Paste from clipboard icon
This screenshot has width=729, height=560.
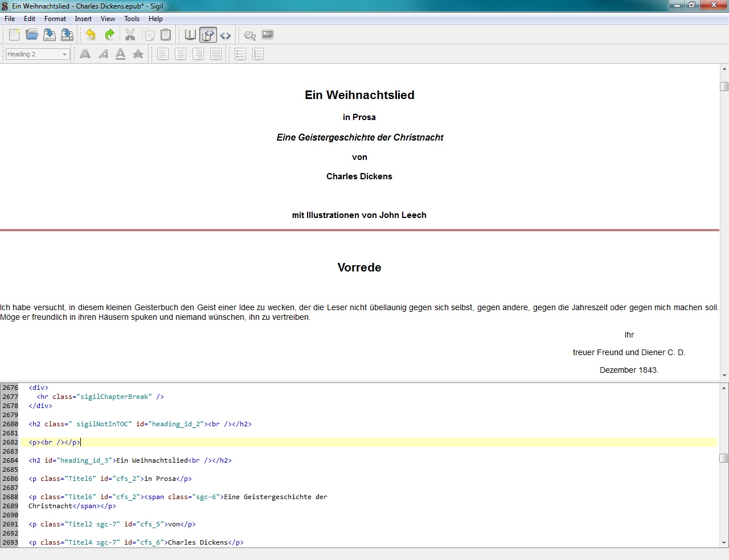166,35
